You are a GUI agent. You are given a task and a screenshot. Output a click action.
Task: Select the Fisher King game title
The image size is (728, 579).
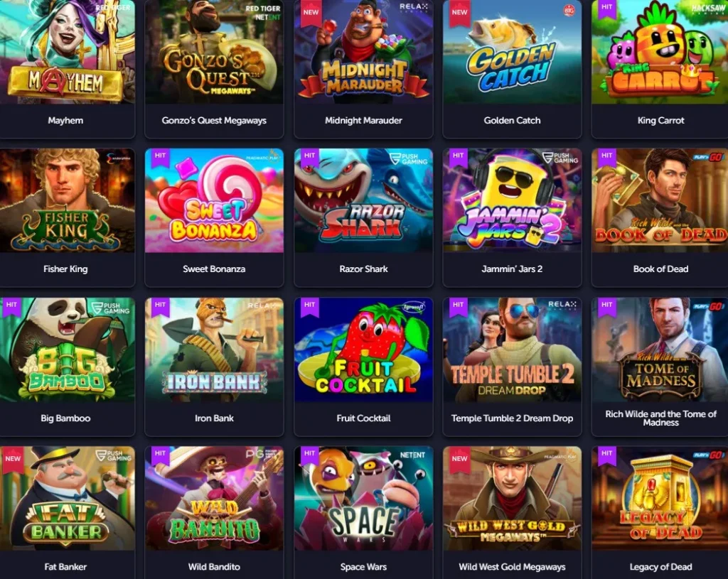pyautogui.click(x=65, y=269)
